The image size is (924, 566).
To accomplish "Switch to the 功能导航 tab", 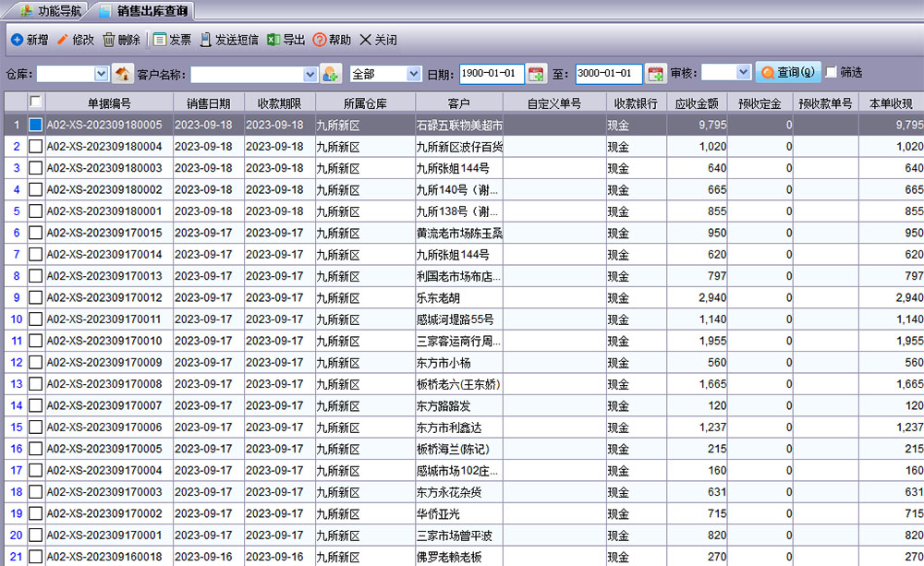I will (x=52, y=11).
